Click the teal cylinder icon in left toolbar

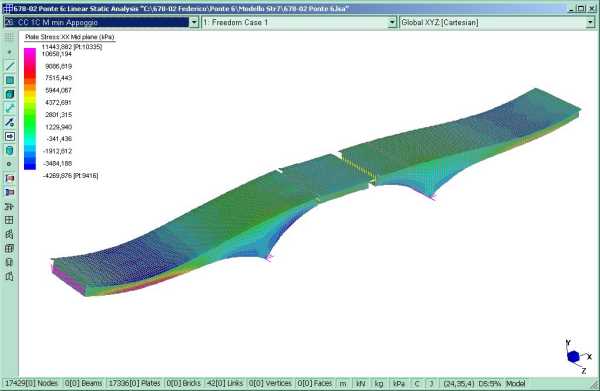[10, 150]
